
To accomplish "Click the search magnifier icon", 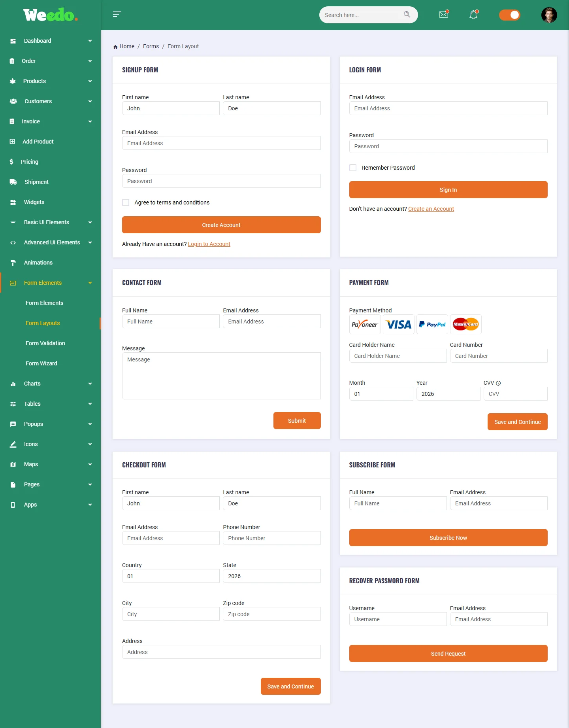I will click(x=407, y=15).
